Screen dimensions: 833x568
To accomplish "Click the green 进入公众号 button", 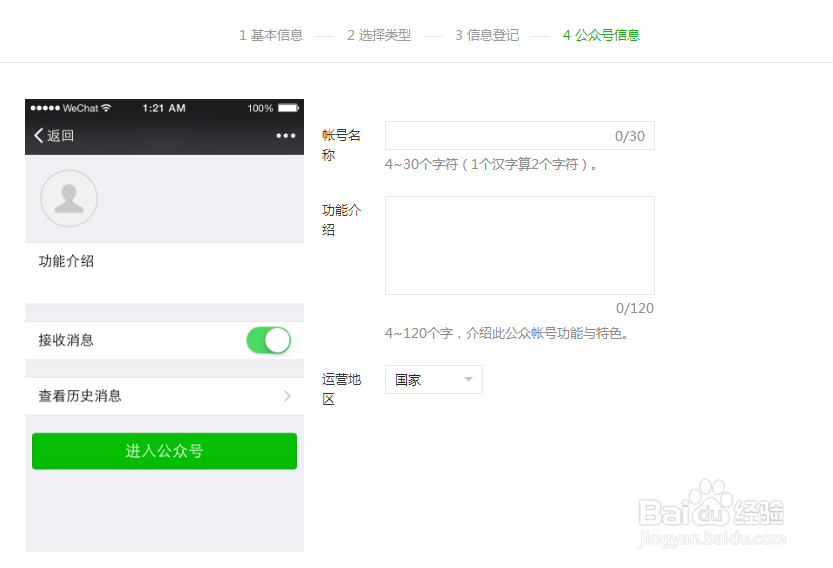I will [164, 451].
